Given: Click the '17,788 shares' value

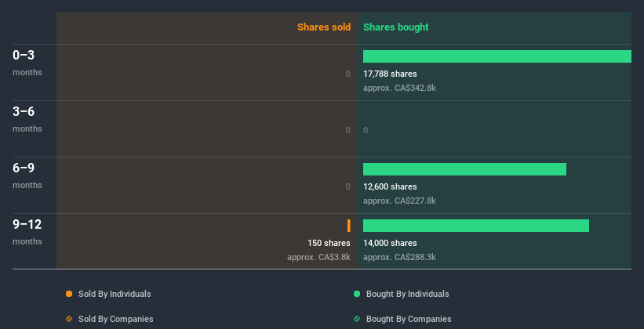Looking at the screenshot, I should 390,74.
